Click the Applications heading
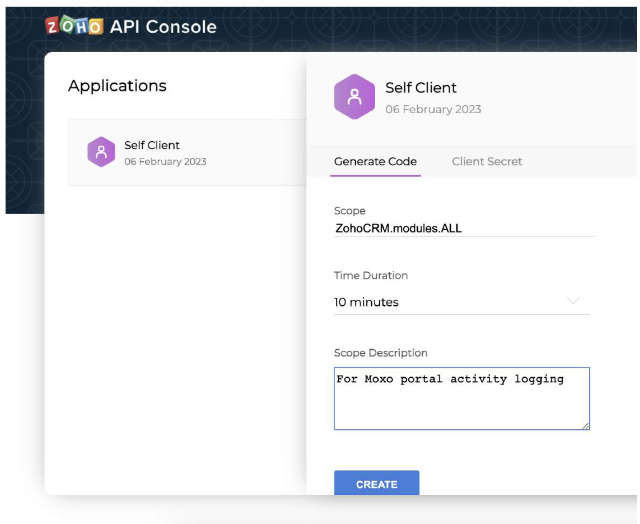Screen dimensions: 640x524 117,86
